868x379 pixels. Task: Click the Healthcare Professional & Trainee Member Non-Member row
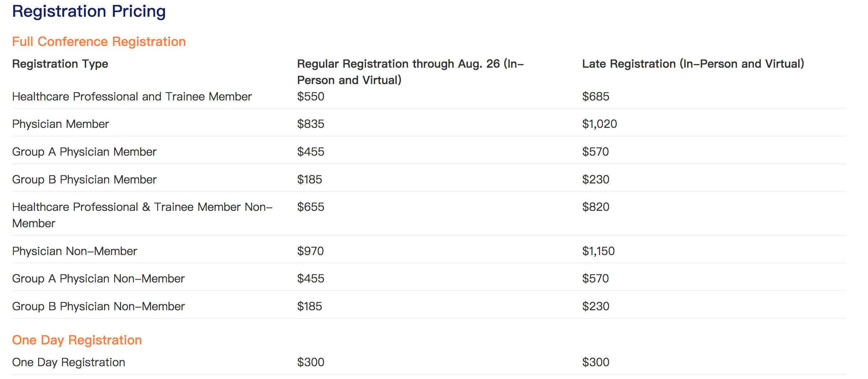pos(429,214)
